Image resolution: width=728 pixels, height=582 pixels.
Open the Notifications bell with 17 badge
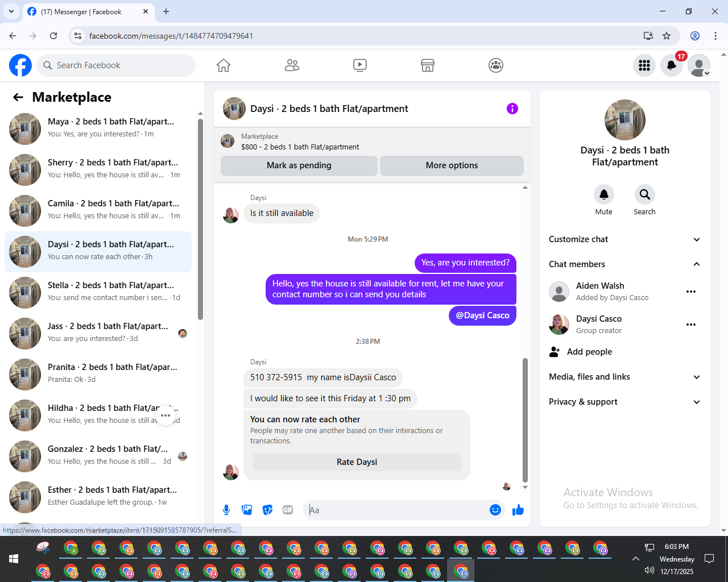[672, 65]
